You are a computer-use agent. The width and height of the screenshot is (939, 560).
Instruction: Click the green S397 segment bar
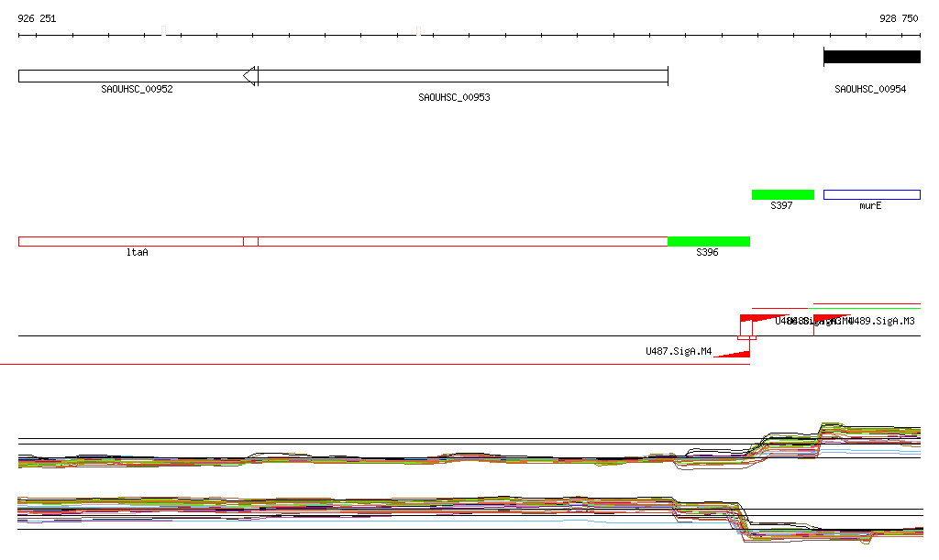click(x=783, y=194)
